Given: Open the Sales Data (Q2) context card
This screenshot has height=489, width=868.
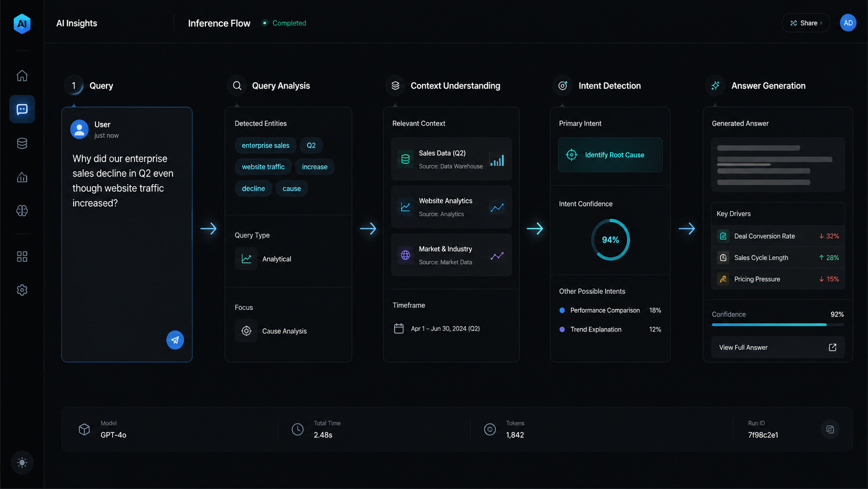Looking at the screenshot, I should [x=451, y=159].
